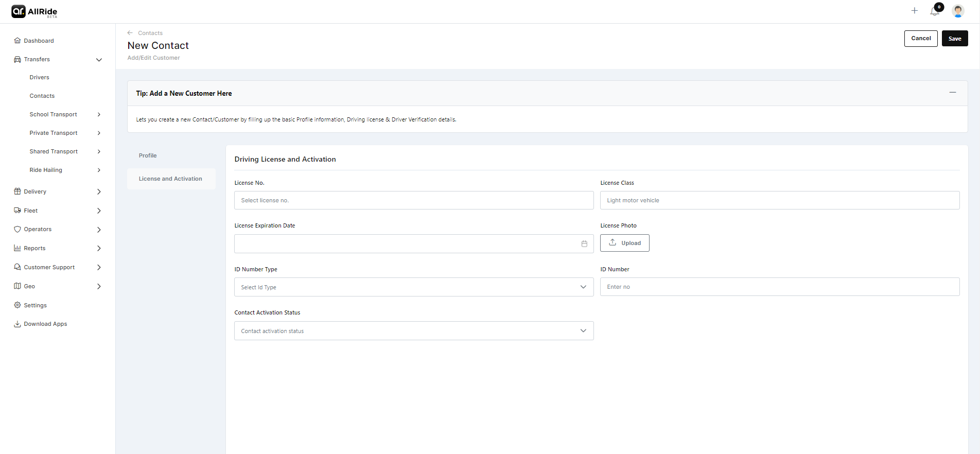Click the AllRide logo icon
The image size is (980, 454).
[x=19, y=11]
